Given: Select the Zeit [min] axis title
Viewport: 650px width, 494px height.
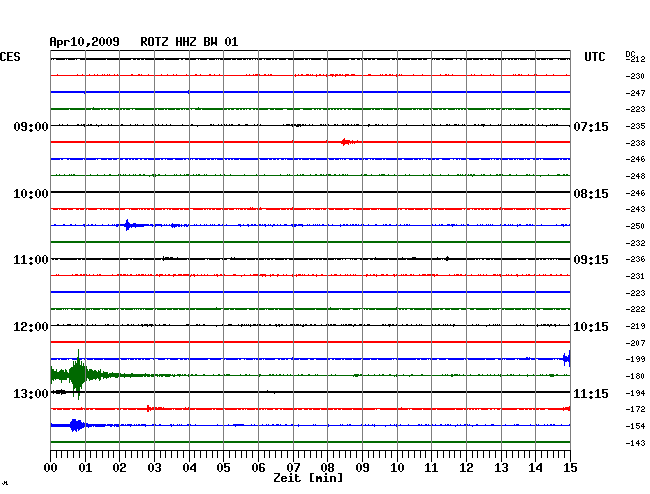Looking at the screenshot, I should point(308,478).
